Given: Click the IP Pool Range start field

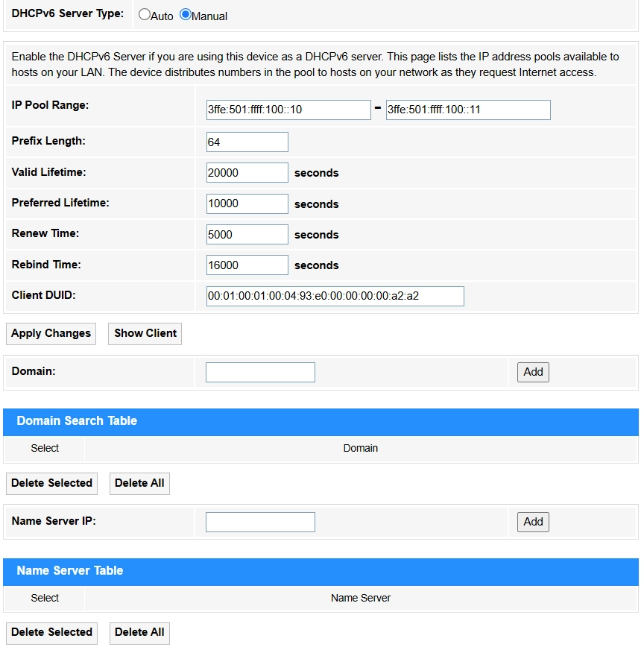Looking at the screenshot, I should pos(288,110).
